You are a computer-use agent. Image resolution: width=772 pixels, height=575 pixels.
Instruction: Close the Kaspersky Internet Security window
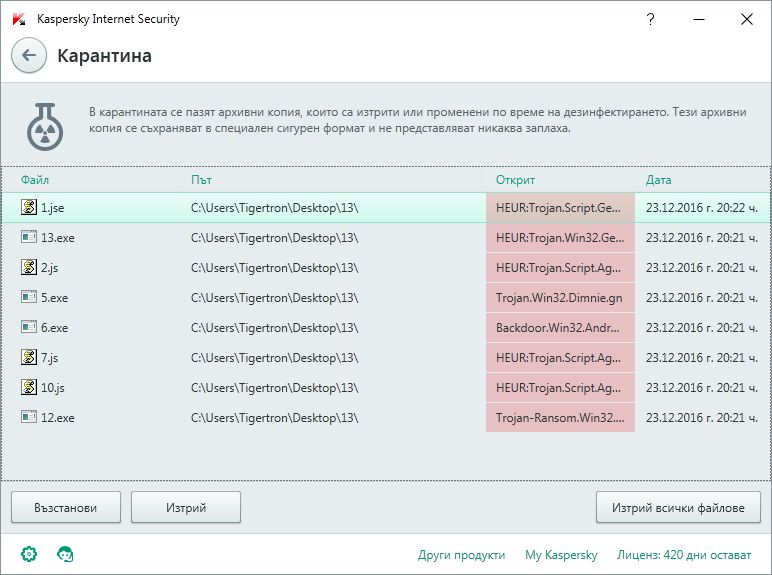[746, 19]
